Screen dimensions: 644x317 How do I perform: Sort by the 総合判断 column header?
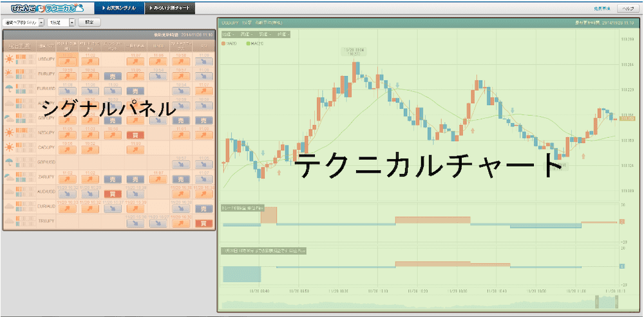tap(19, 46)
